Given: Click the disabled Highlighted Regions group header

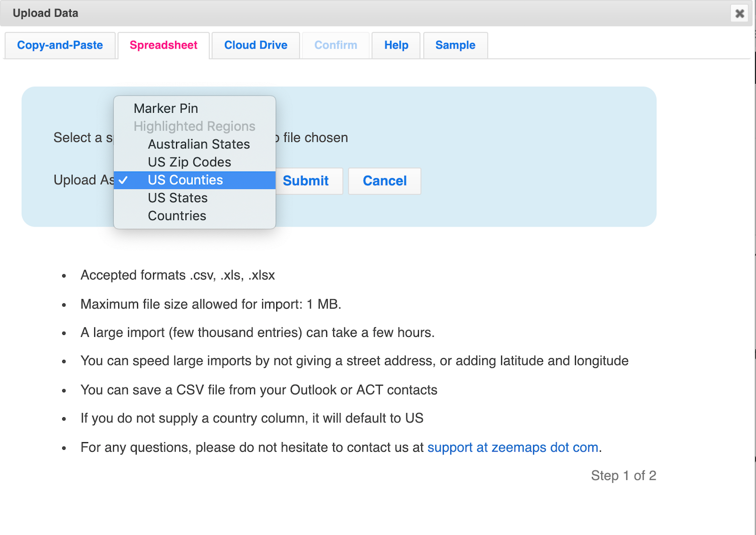Looking at the screenshot, I should [x=194, y=126].
